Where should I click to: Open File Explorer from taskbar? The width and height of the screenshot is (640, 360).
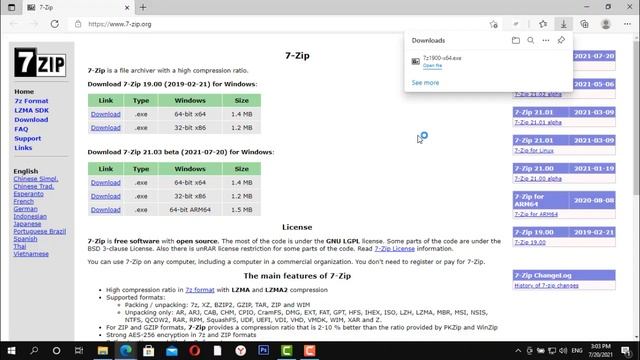tap(102, 351)
